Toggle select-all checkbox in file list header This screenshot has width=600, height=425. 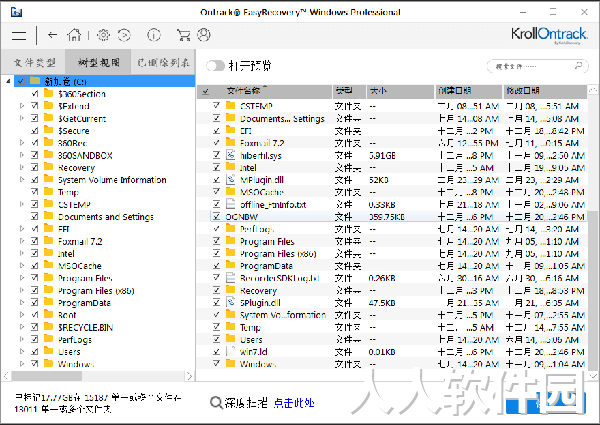point(206,91)
